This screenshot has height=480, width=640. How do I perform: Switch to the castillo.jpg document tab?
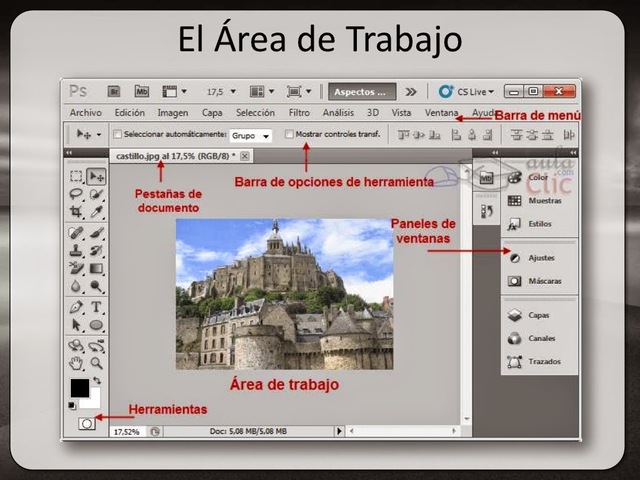click(175, 156)
